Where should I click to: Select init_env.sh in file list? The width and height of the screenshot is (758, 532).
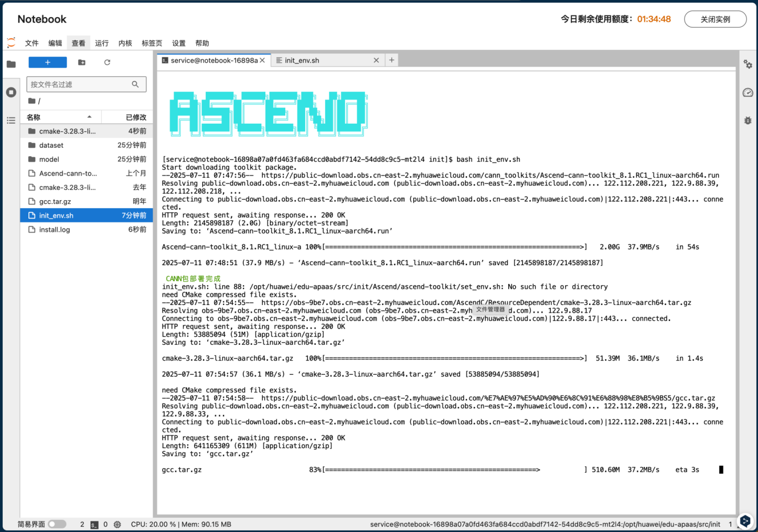tap(87, 215)
